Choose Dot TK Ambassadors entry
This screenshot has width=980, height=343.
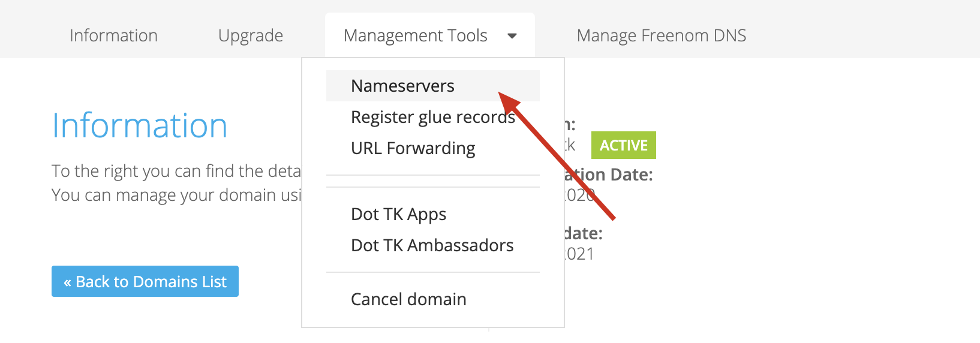coord(433,245)
